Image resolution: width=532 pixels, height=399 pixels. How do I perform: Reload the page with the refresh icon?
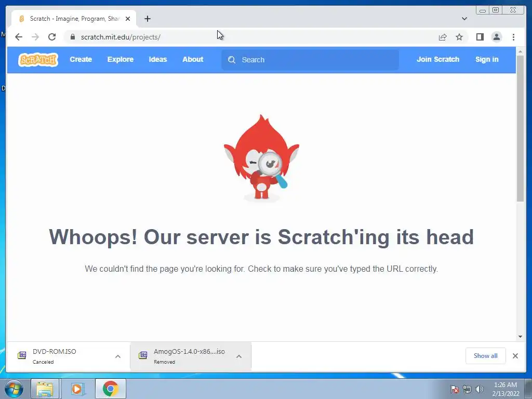click(52, 37)
